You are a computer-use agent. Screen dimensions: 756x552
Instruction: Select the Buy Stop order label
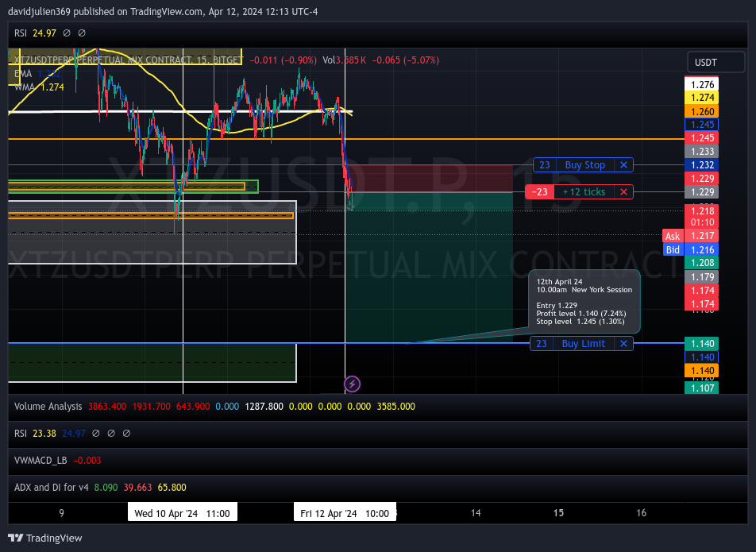point(584,165)
